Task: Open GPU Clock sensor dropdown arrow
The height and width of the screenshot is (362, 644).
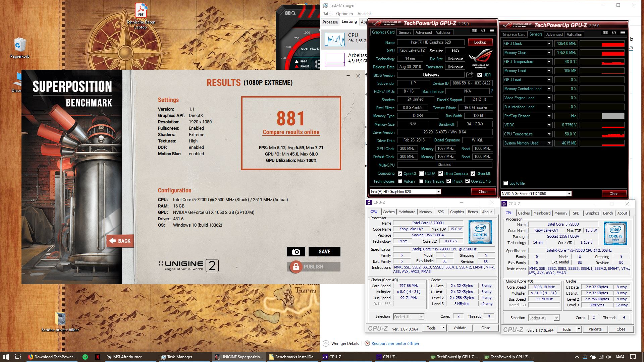Action: pyautogui.click(x=549, y=44)
